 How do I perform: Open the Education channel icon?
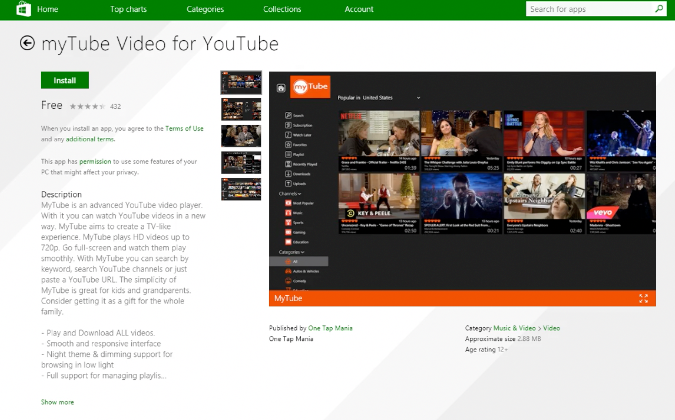(288, 242)
